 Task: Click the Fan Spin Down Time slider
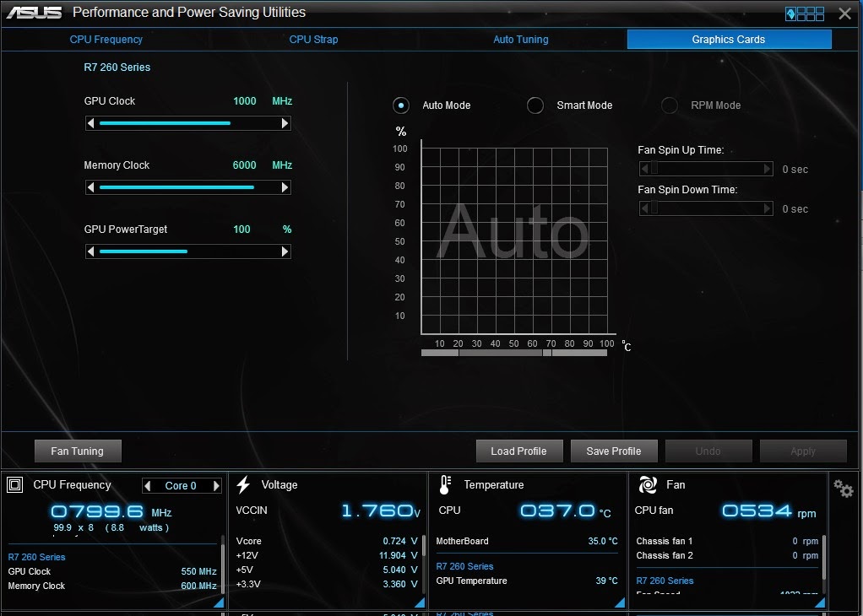pos(706,208)
